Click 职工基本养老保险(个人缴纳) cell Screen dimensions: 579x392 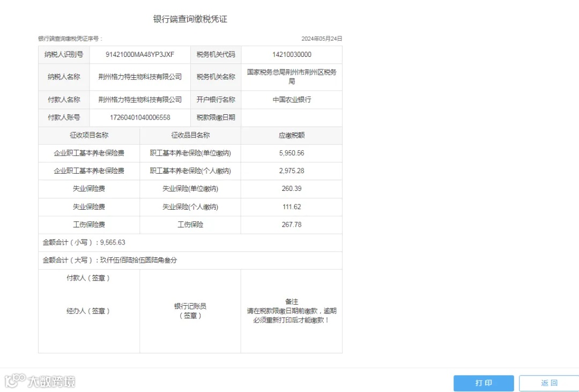(190, 171)
